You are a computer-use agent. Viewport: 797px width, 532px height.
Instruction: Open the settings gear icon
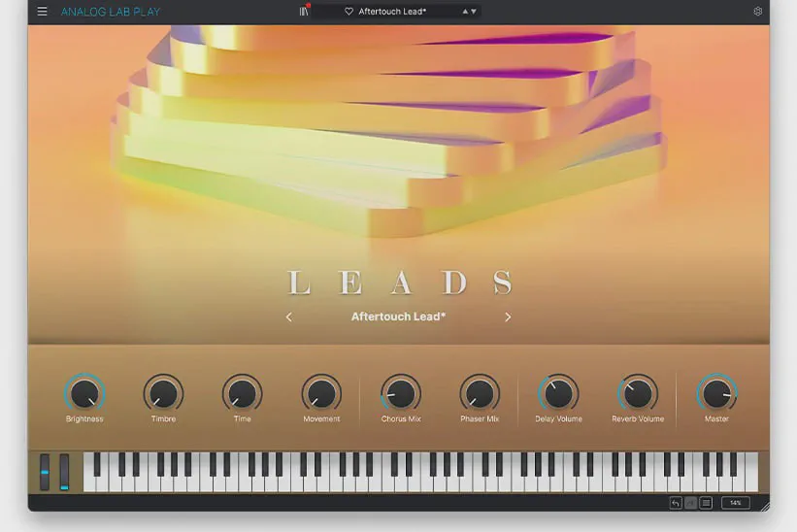(758, 12)
